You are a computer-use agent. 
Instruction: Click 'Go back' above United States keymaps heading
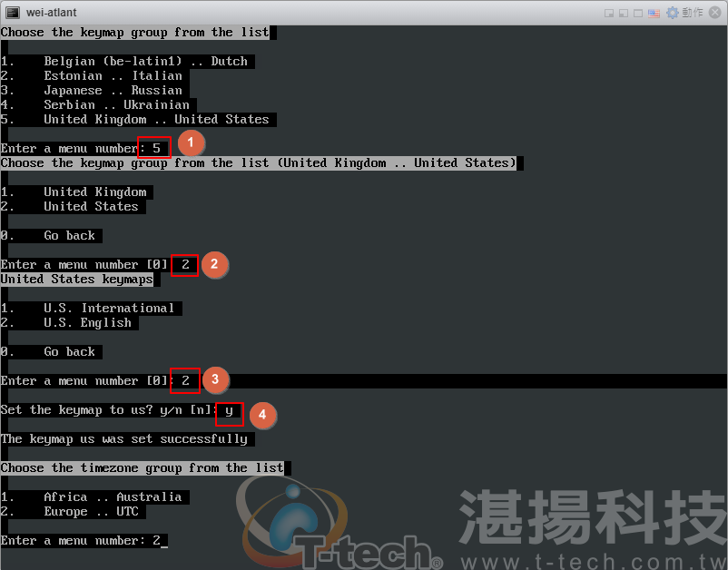pos(51,236)
